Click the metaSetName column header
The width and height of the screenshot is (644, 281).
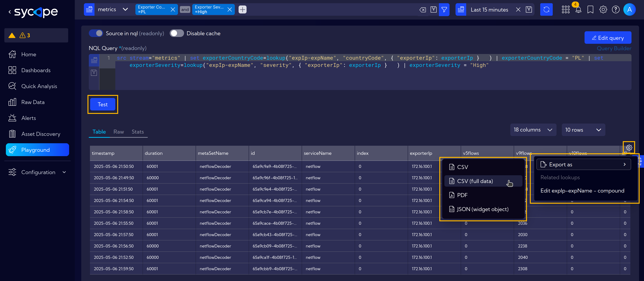222,153
